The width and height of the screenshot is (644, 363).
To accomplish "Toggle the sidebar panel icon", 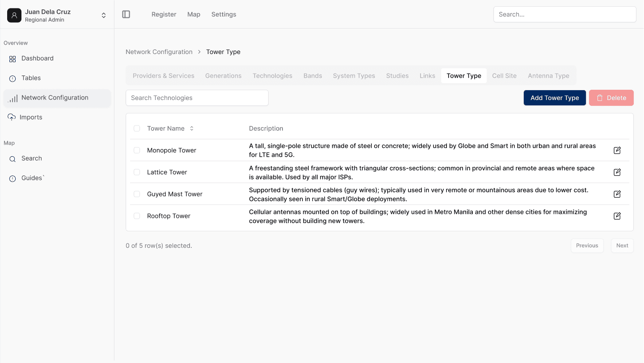I will [x=126, y=14].
